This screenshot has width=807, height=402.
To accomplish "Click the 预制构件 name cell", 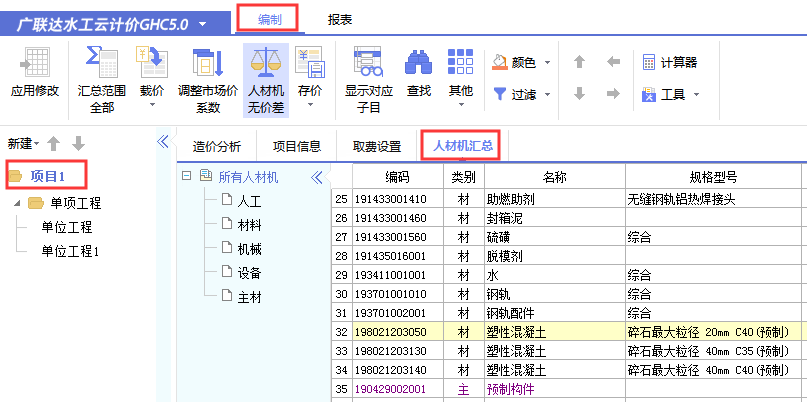I will (x=555, y=389).
